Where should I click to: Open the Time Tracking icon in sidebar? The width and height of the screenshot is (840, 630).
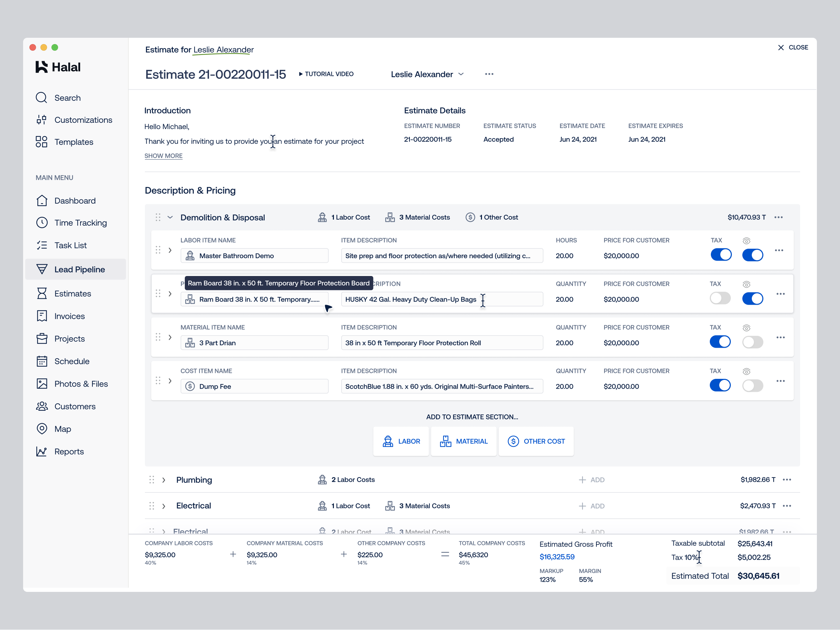point(42,223)
